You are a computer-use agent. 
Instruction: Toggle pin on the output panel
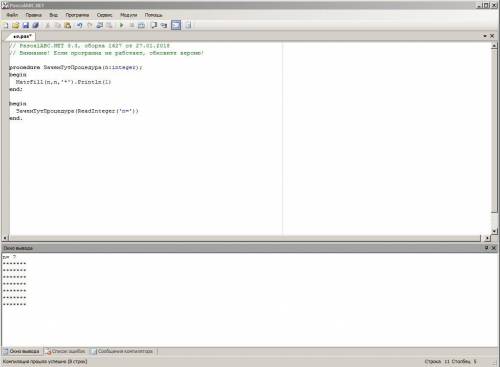coord(487,248)
